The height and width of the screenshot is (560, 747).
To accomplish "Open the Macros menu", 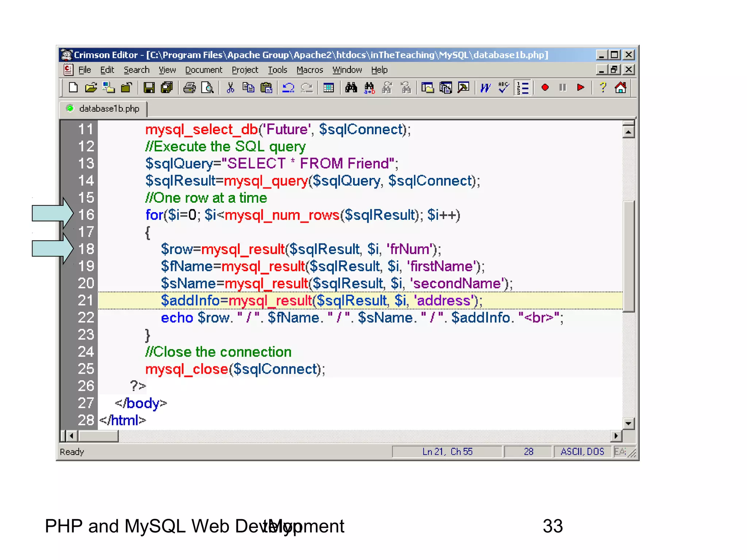I will tap(310, 70).
